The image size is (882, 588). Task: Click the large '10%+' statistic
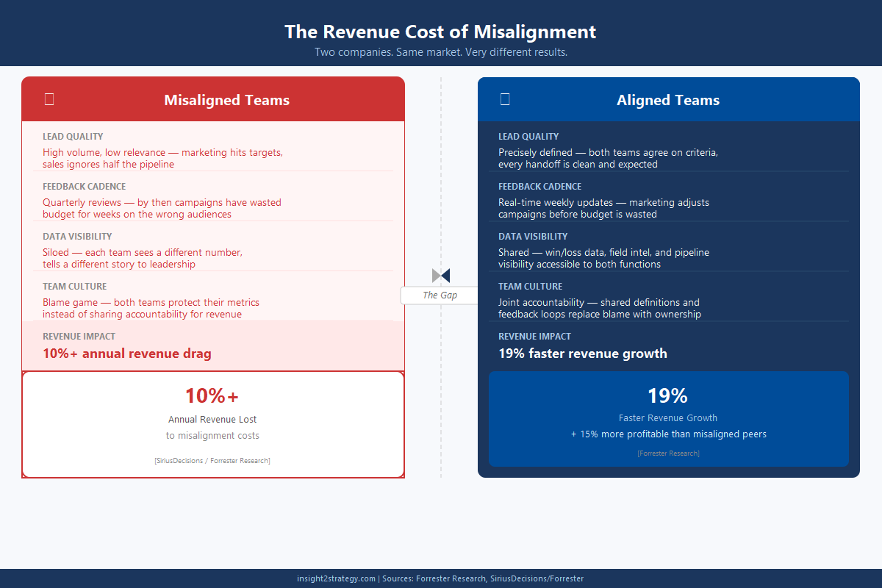(x=212, y=395)
